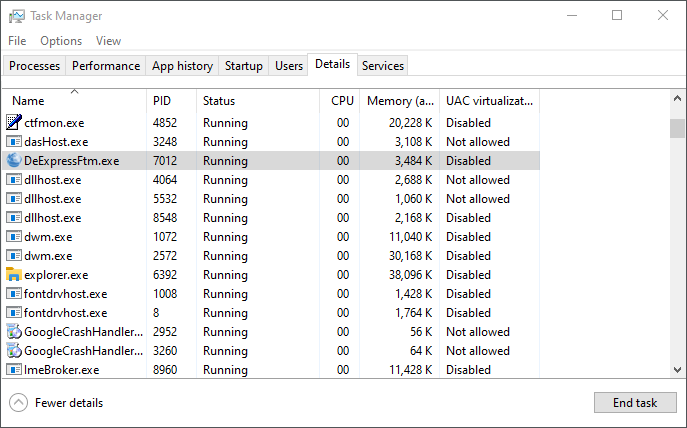This screenshot has height=428, width=687.
Task: Click the fontdrvhost.exe icon with PID 1008
Action: pyautogui.click(x=14, y=294)
